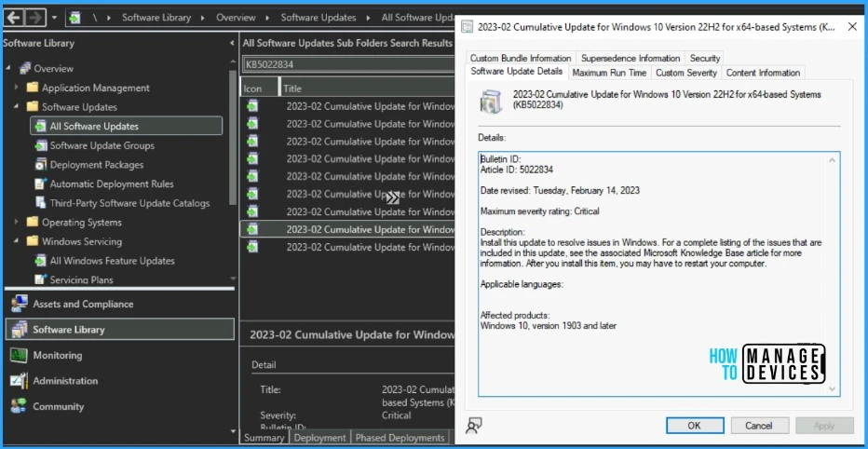This screenshot has height=449, width=868.
Task: Click the first update row's green icon
Action: click(252, 106)
